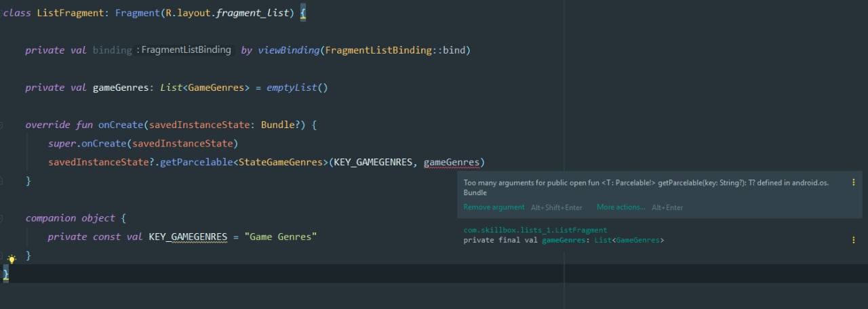
Task: Click the "Remove argument" quick fix link
Action: coord(494,207)
